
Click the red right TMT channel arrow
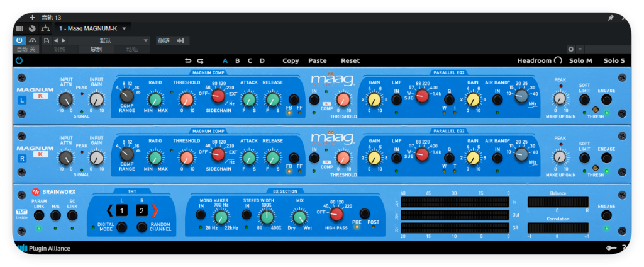coord(155,211)
